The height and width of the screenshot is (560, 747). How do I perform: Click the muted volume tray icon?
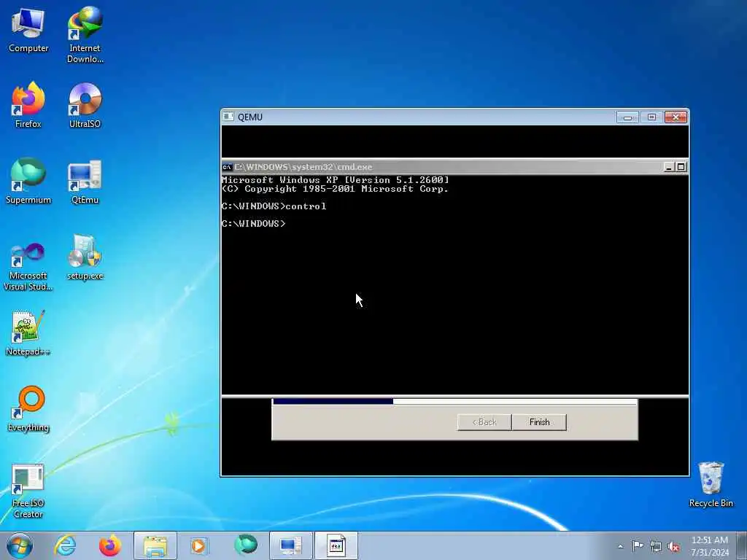673,546
